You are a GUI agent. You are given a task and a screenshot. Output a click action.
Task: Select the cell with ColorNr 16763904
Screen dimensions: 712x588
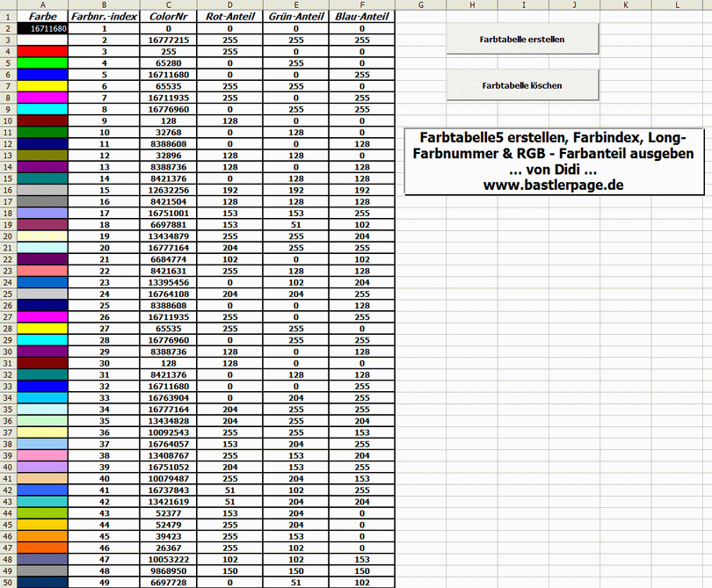point(169,398)
